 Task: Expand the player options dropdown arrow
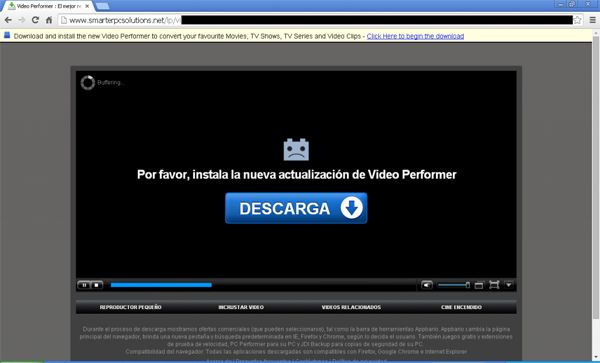click(509, 285)
